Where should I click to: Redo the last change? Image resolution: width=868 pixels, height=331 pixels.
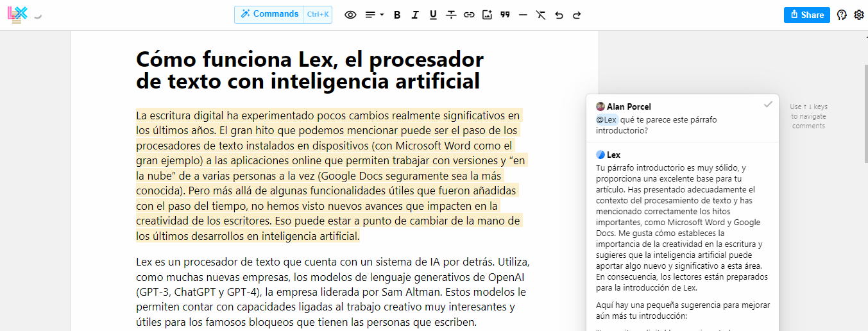577,15
